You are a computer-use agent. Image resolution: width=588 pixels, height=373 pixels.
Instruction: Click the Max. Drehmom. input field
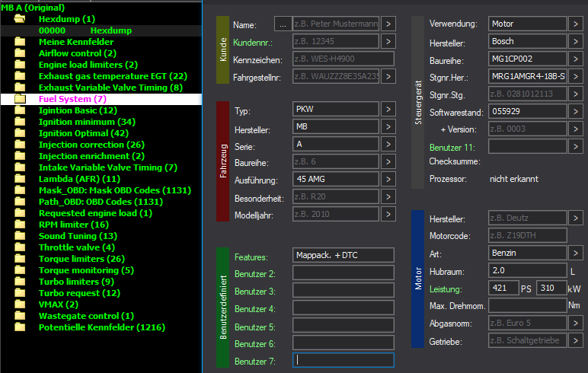click(x=527, y=305)
